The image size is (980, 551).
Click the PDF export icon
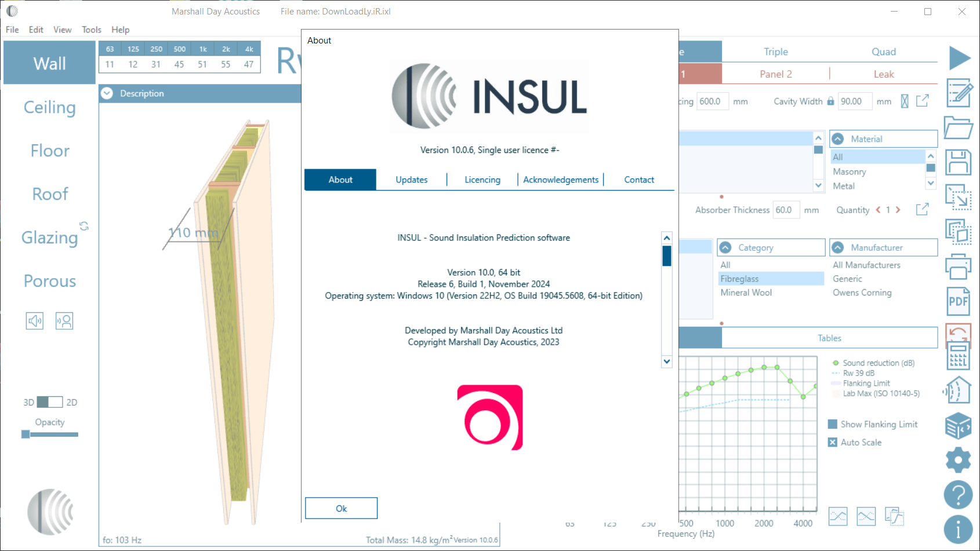click(x=958, y=301)
